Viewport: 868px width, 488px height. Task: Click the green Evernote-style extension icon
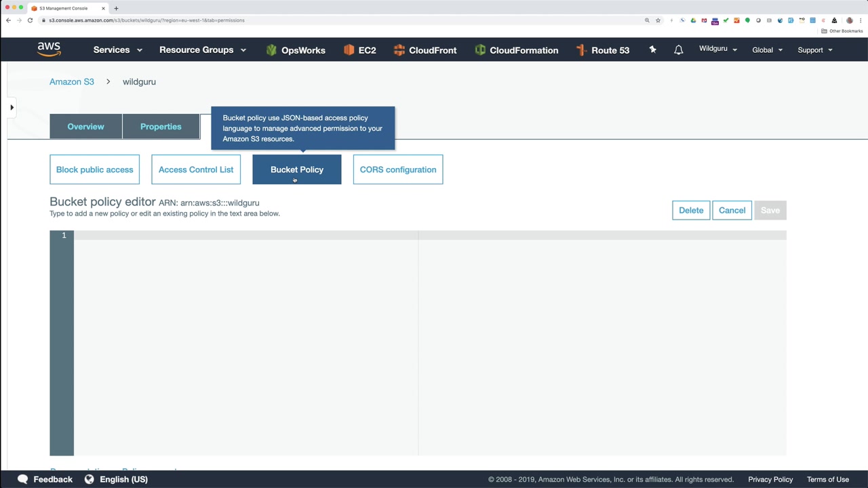point(747,20)
